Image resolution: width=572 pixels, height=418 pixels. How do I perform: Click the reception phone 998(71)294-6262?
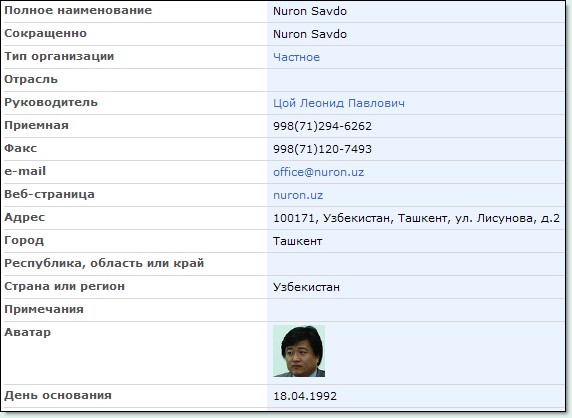(x=322, y=126)
